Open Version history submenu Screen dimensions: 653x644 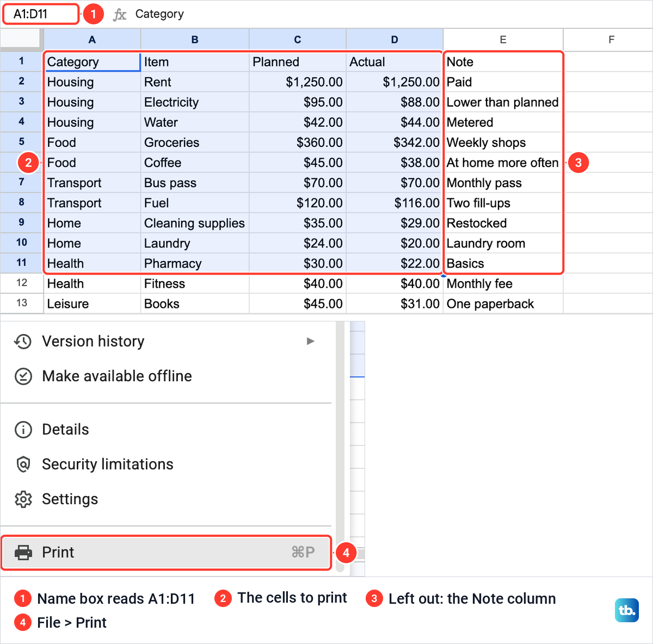coord(166,341)
